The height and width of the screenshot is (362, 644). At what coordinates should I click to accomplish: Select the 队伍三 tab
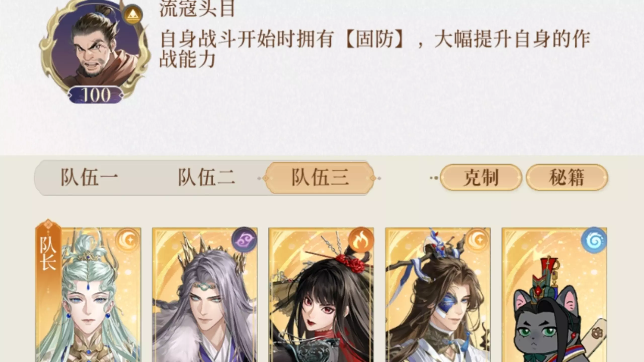[x=320, y=178]
